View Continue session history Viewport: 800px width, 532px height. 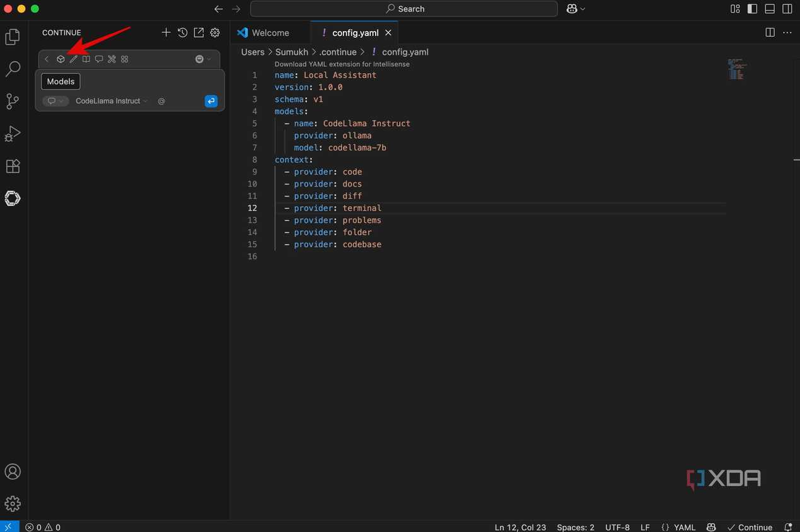(x=182, y=32)
